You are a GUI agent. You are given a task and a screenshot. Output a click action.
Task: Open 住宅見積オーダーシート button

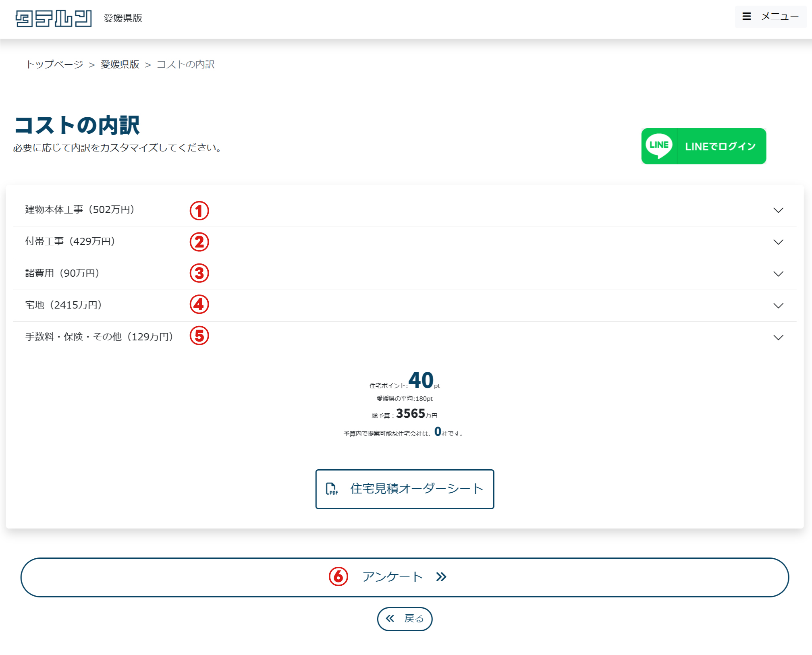click(416, 489)
